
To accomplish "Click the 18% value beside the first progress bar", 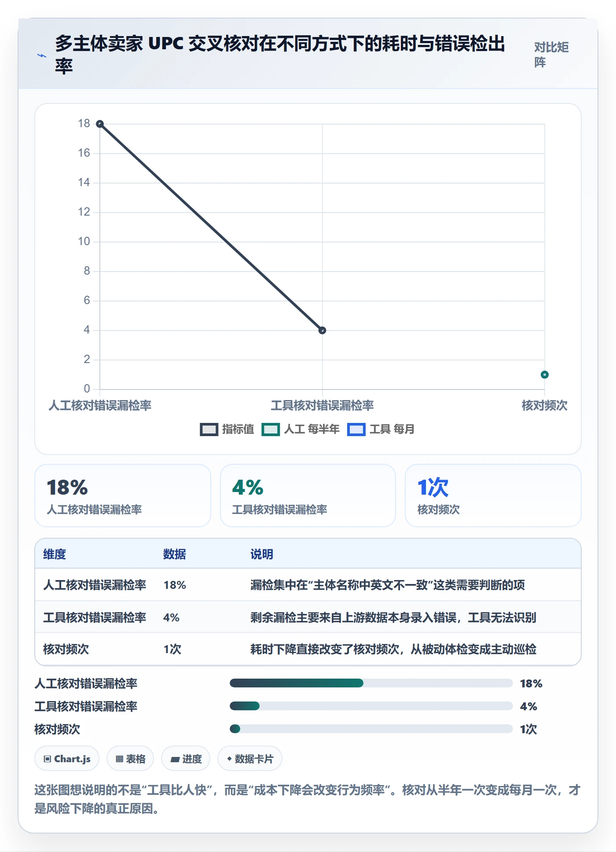I will (x=531, y=683).
